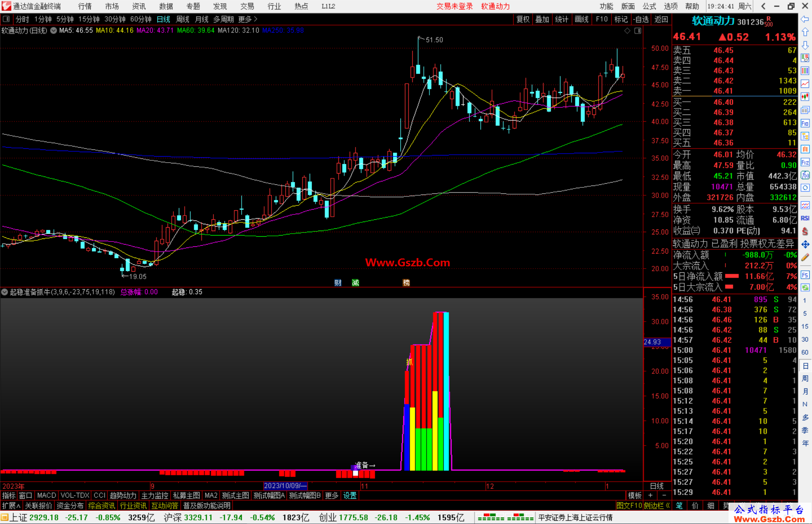Click the F12 icon in right sidebar
Image resolution: width=812 pixels, height=524 pixels.
point(805,162)
